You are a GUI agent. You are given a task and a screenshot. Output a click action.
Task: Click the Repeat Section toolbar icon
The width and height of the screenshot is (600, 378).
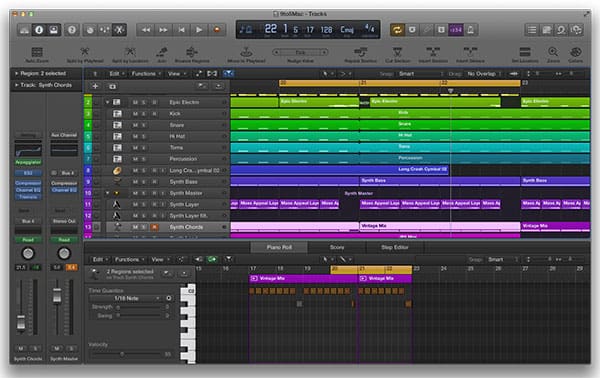point(360,54)
